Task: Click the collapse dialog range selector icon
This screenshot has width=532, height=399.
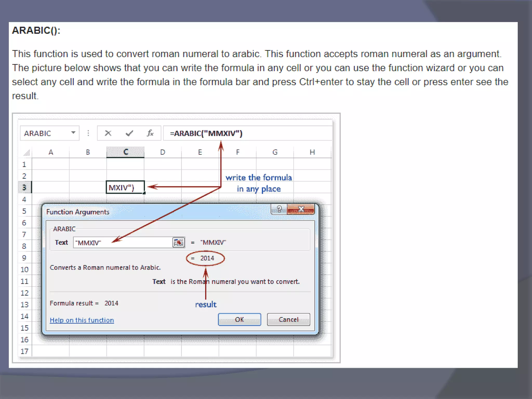Action: click(x=178, y=242)
